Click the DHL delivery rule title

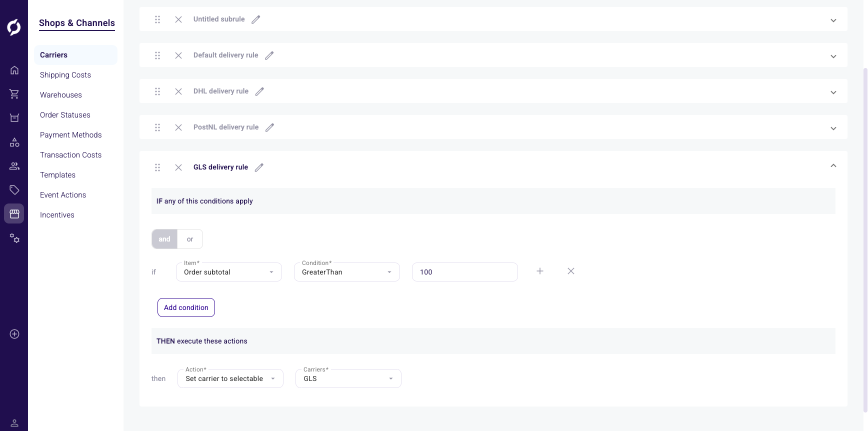click(221, 91)
